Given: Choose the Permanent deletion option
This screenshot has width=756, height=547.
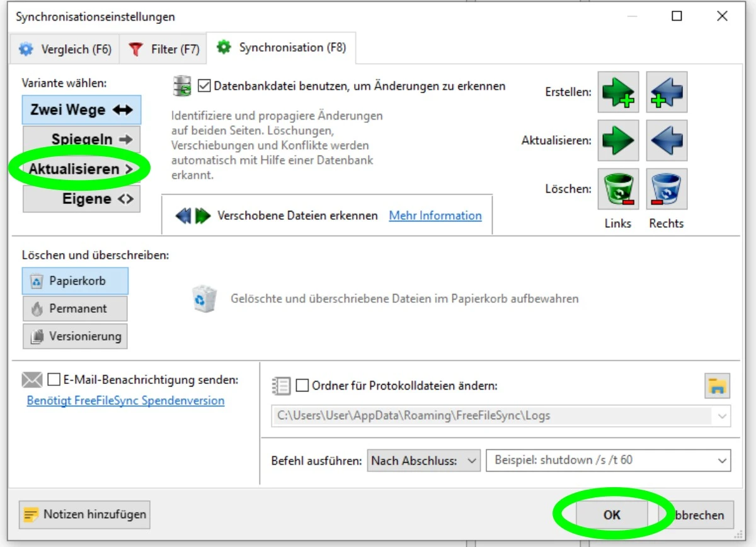Looking at the screenshot, I should [x=75, y=309].
